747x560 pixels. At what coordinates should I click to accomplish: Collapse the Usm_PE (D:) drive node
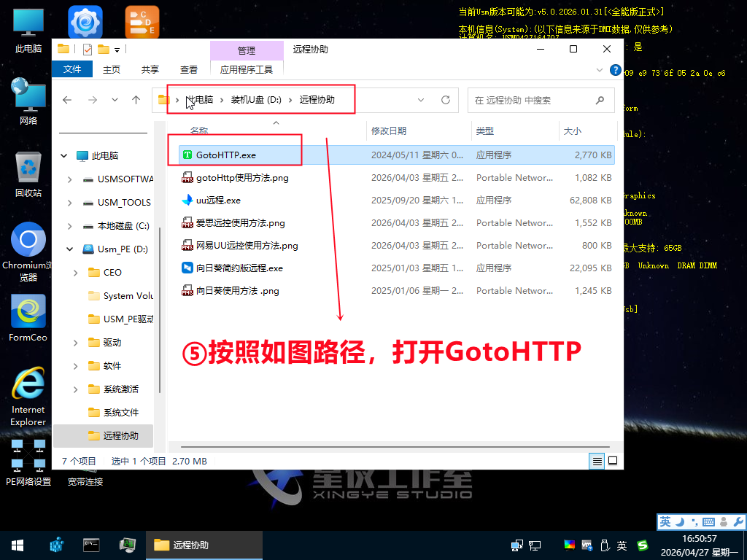tap(69, 249)
